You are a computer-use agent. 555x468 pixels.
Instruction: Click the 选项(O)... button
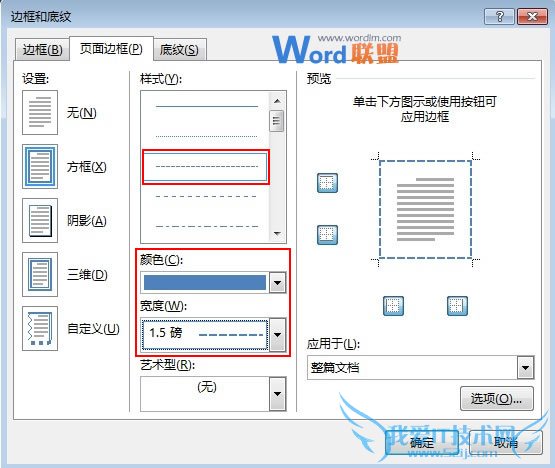[497, 399]
